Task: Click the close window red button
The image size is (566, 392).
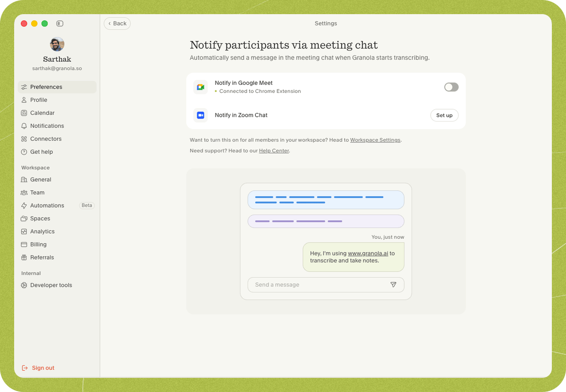Action: [24, 24]
